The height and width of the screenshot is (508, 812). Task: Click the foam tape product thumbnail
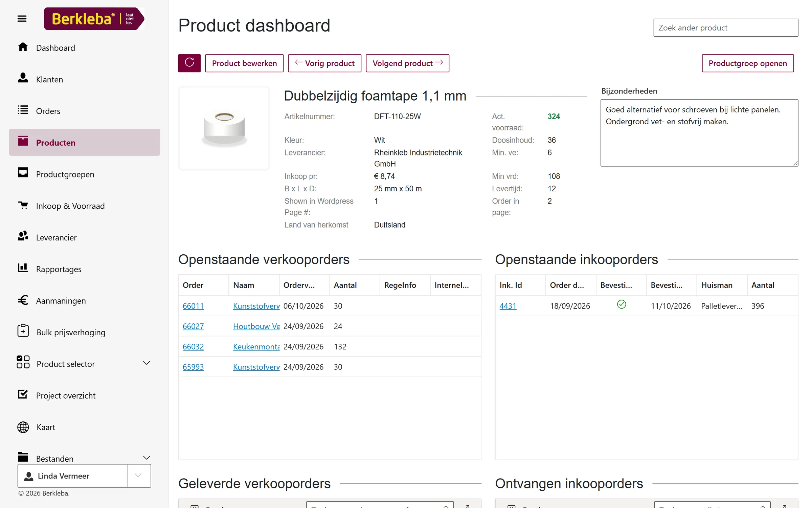pos(224,128)
